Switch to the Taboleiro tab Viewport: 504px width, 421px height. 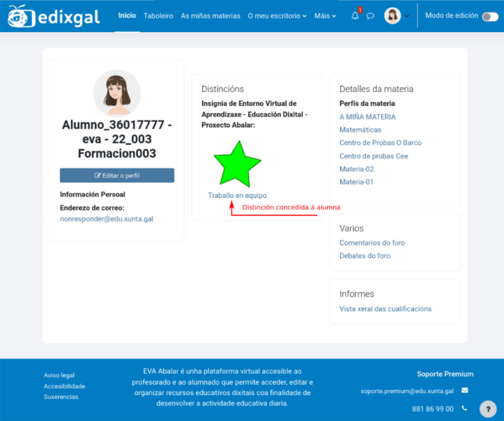158,16
